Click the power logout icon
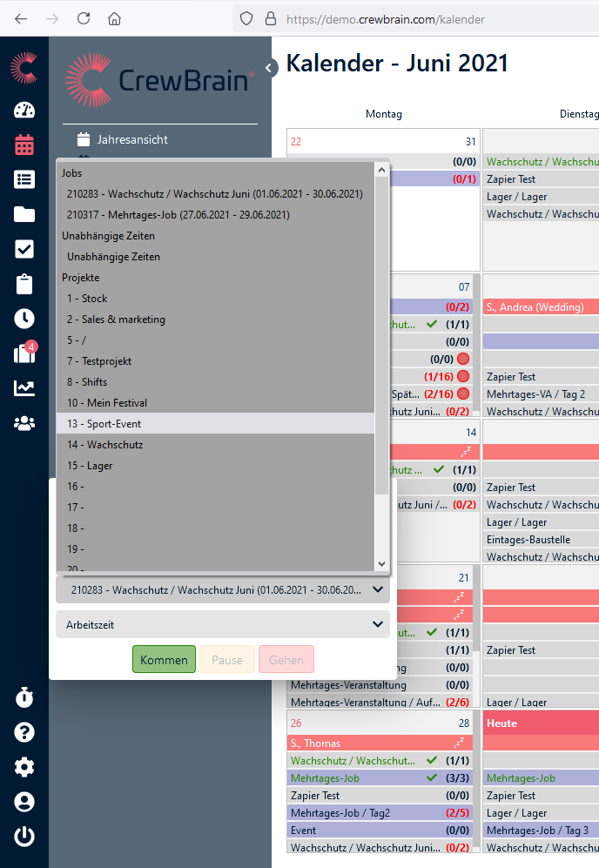The image size is (599, 868). tap(24, 837)
